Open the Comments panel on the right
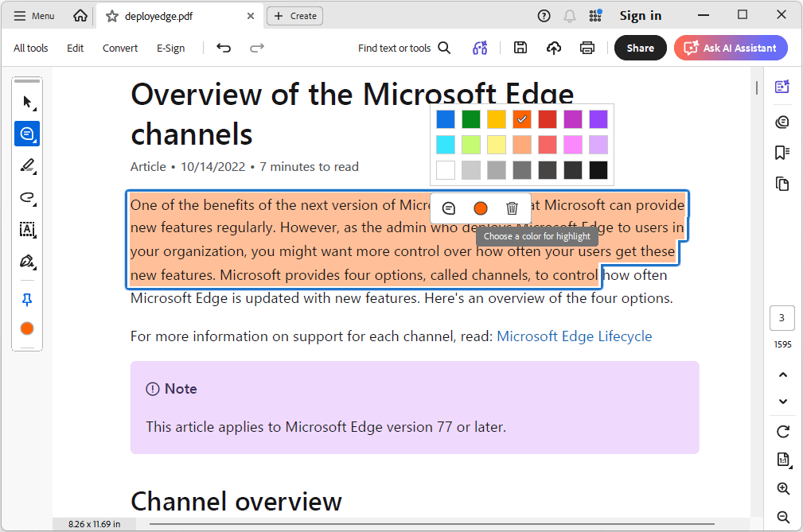803x532 pixels. [x=782, y=122]
